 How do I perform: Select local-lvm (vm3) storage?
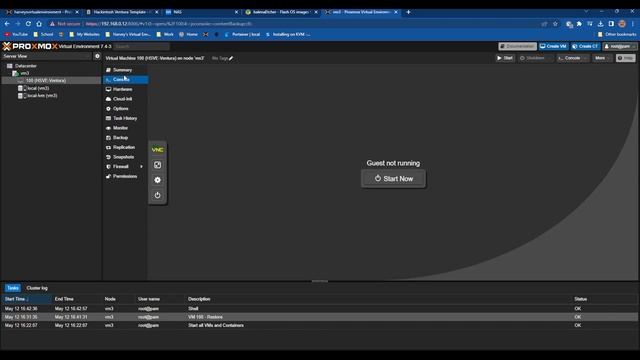(x=42, y=96)
